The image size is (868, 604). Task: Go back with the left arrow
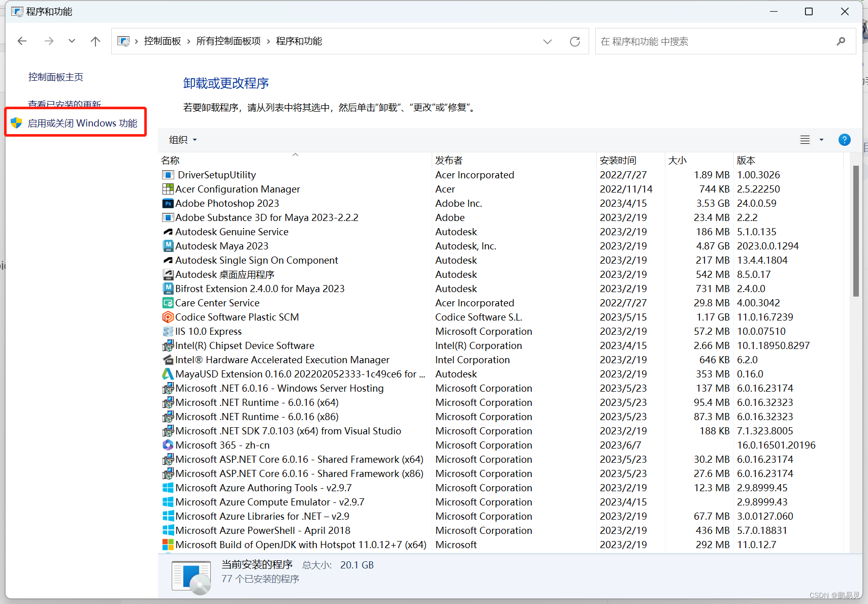click(x=22, y=42)
